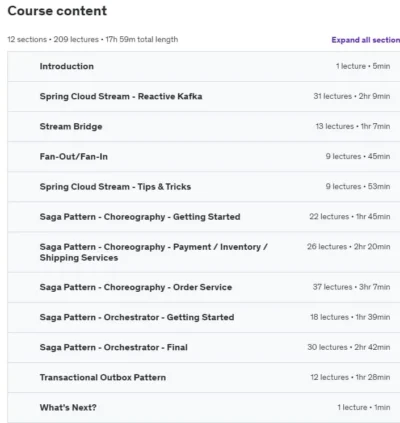This screenshot has height=423, width=400.
Task: Click the 31 lectures • 2hr 9min label
Action: 352,96
